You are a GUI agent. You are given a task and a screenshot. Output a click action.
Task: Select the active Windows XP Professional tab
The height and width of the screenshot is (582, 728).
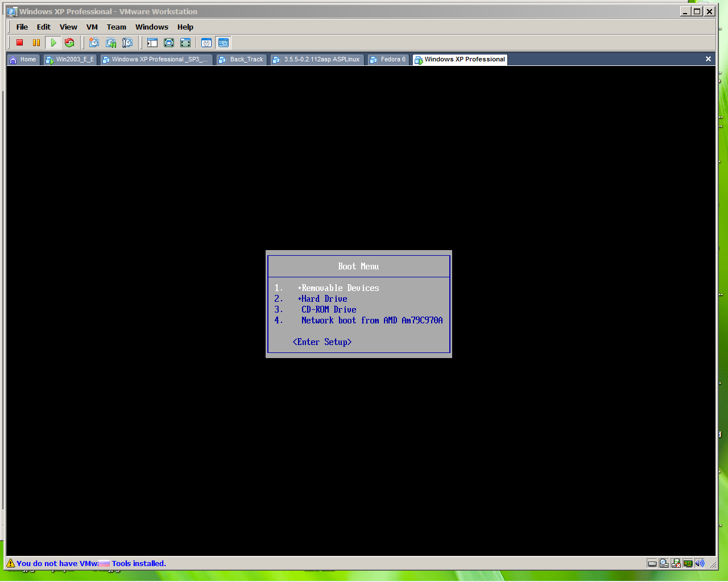pos(460,59)
